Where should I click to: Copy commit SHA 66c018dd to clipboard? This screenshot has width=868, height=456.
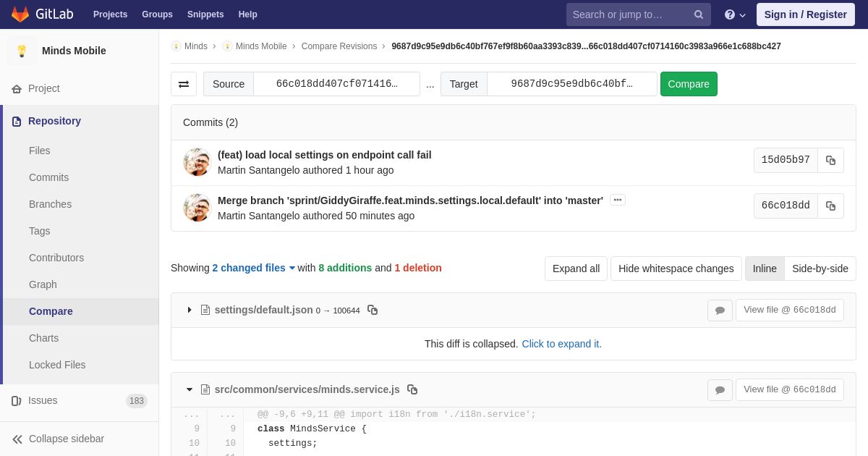coord(830,206)
